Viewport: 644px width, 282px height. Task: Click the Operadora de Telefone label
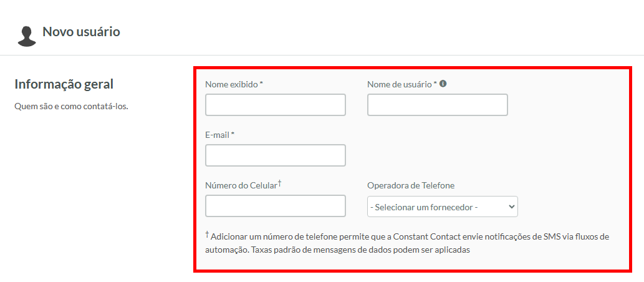pyautogui.click(x=411, y=185)
